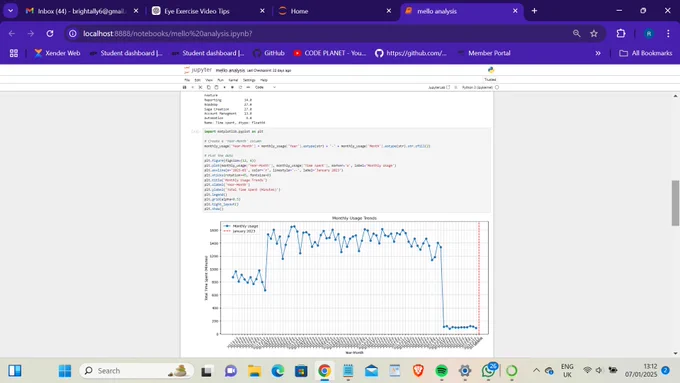Image resolution: width=680 pixels, height=383 pixels.
Task: Click the Trusted notebook indicator
Action: click(x=490, y=80)
